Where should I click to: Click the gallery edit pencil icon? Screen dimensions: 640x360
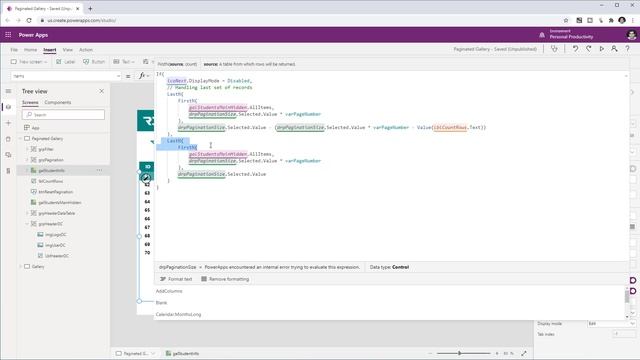[146, 178]
